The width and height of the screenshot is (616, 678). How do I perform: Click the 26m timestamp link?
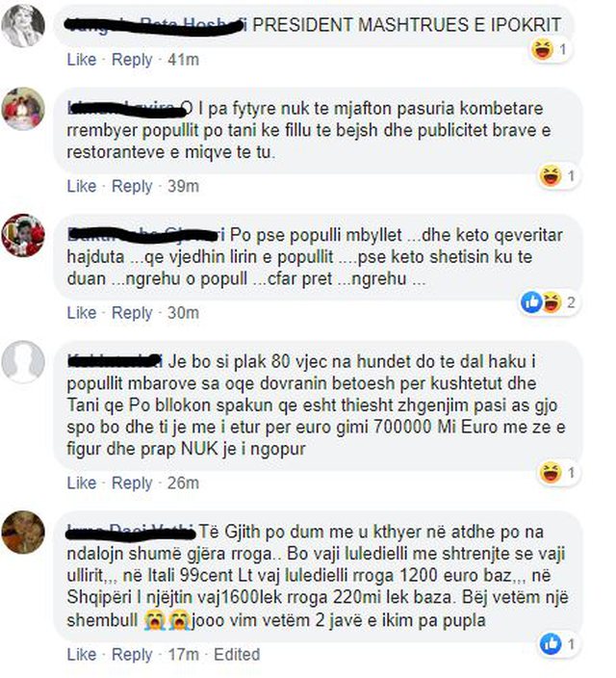click(x=183, y=482)
